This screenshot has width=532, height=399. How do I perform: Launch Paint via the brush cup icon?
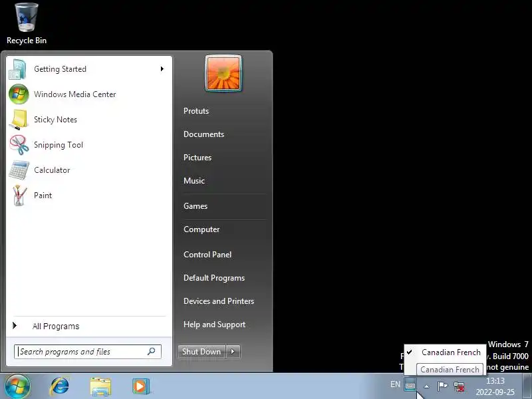click(19, 196)
